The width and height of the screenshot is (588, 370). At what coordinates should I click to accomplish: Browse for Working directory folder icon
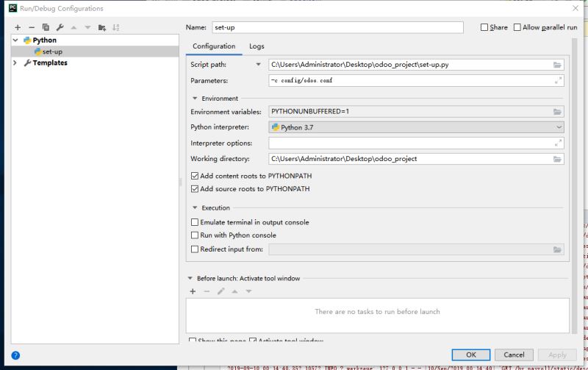[557, 159]
